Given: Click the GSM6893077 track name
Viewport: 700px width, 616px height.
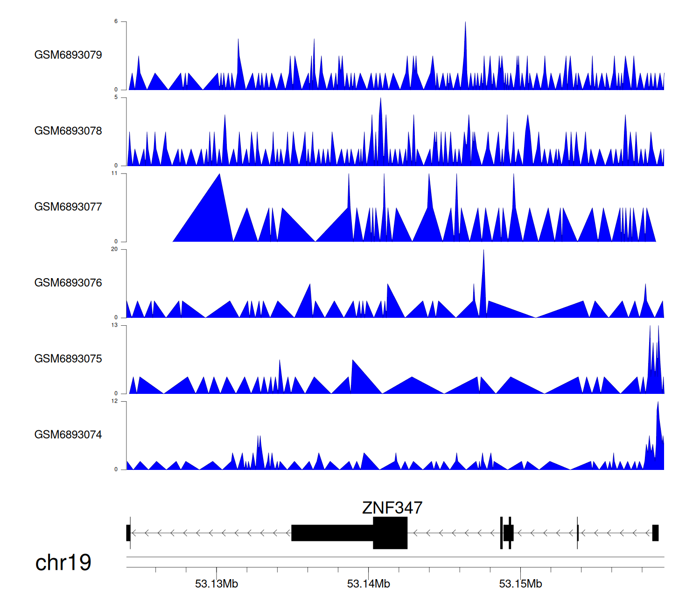Looking at the screenshot, I should point(68,207).
